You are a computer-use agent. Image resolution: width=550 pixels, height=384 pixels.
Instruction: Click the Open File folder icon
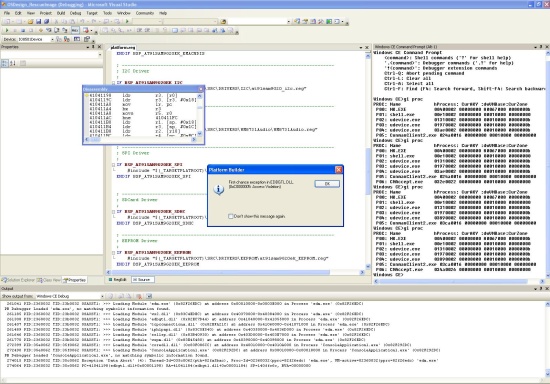31,21
